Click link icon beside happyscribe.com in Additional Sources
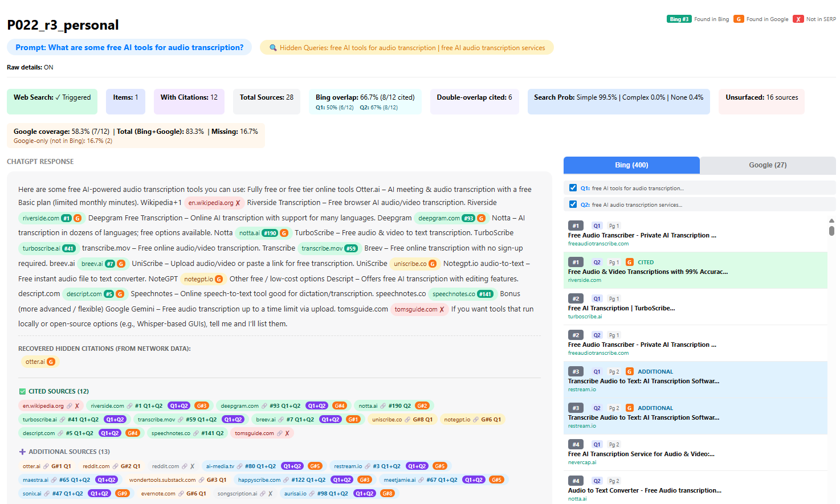 click(287, 480)
